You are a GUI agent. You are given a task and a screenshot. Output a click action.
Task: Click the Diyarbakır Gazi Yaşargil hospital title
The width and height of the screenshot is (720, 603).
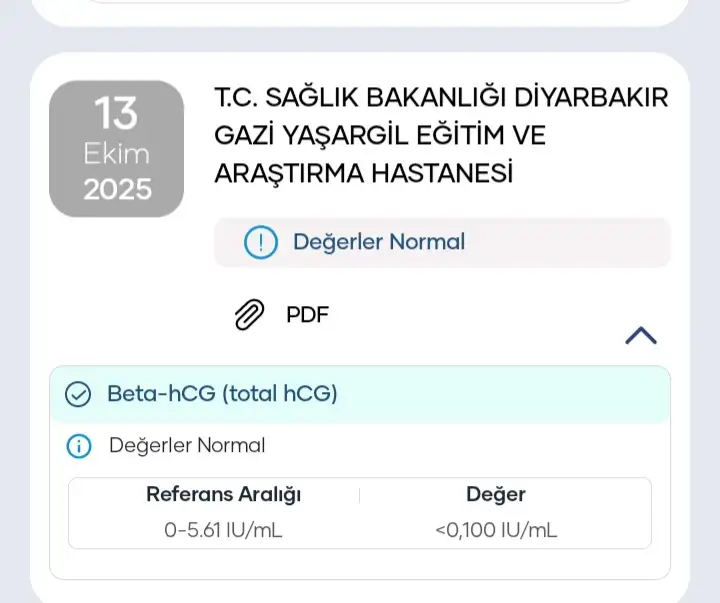click(440, 135)
